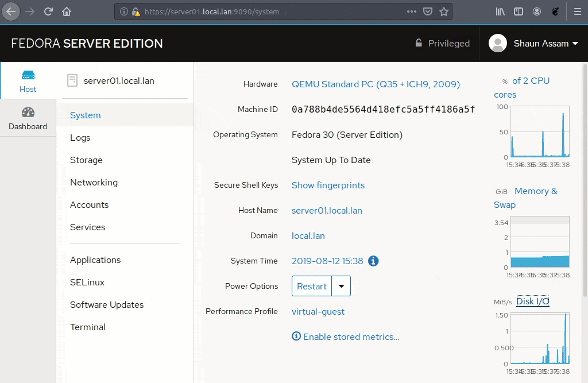The image size is (588, 383).
Task: Bookmark page with the star icon
Action: pyautogui.click(x=443, y=11)
